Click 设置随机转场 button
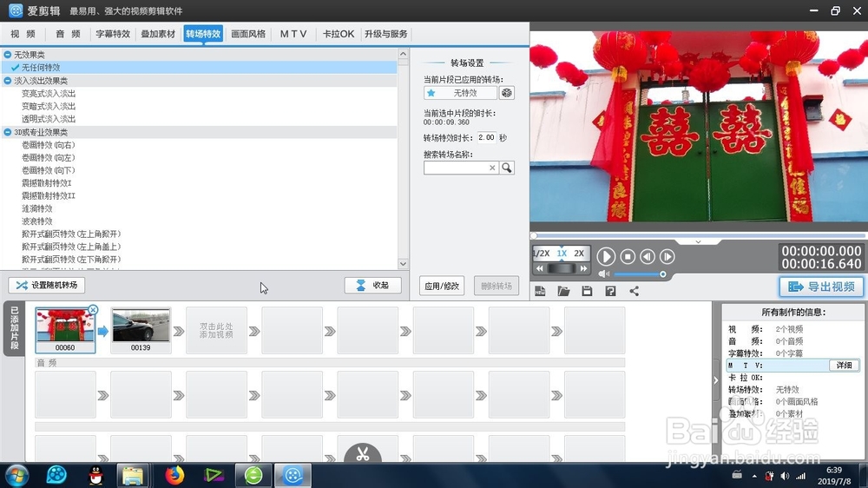This screenshot has height=488, width=868. point(47,286)
